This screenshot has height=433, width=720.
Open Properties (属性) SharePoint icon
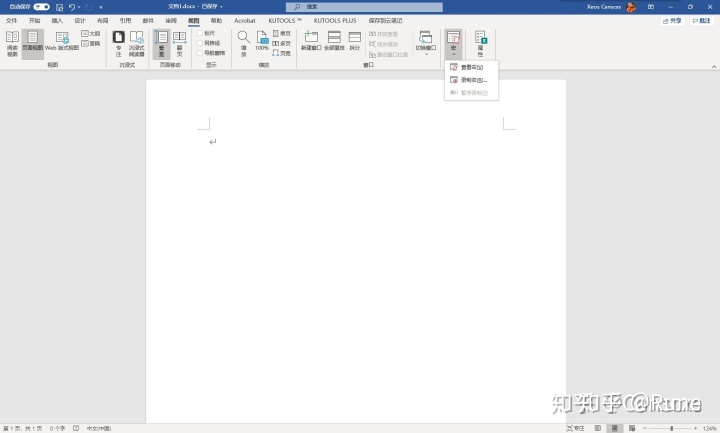[480, 44]
